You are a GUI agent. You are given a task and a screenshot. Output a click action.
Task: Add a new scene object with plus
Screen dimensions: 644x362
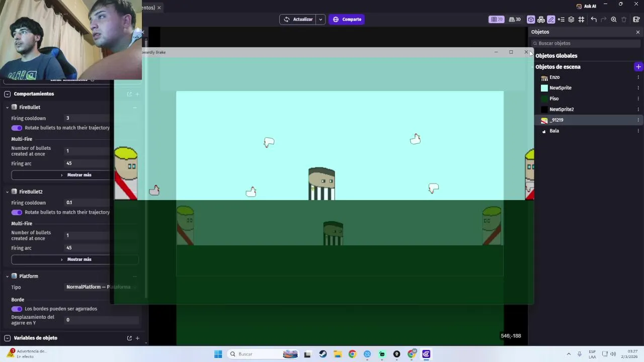(x=638, y=67)
